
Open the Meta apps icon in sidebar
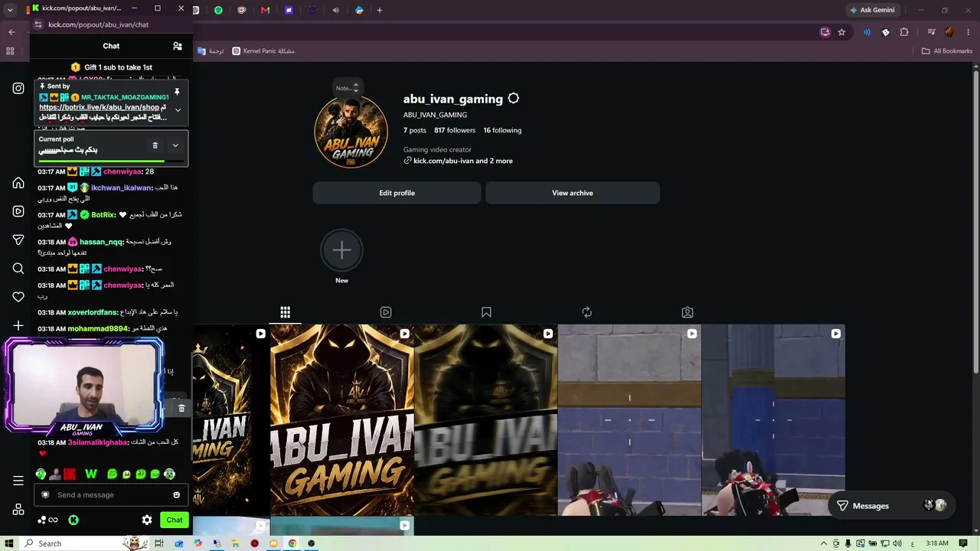pos(18,510)
